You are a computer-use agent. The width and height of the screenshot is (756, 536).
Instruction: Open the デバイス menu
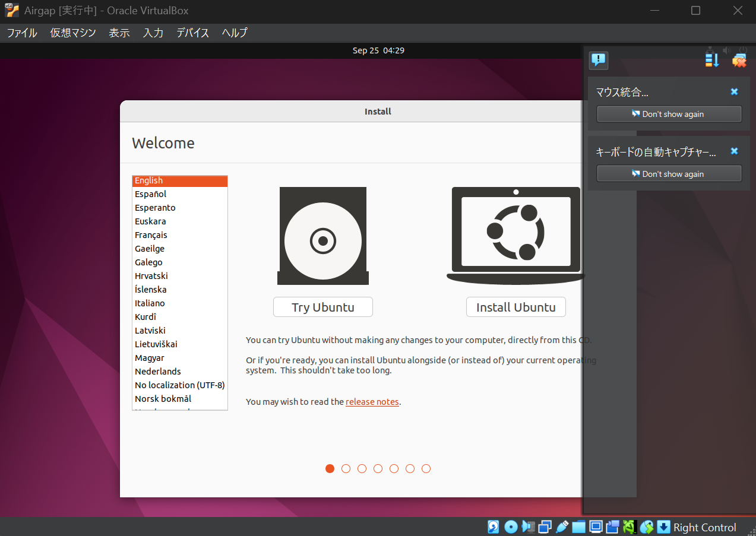point(193,33)
